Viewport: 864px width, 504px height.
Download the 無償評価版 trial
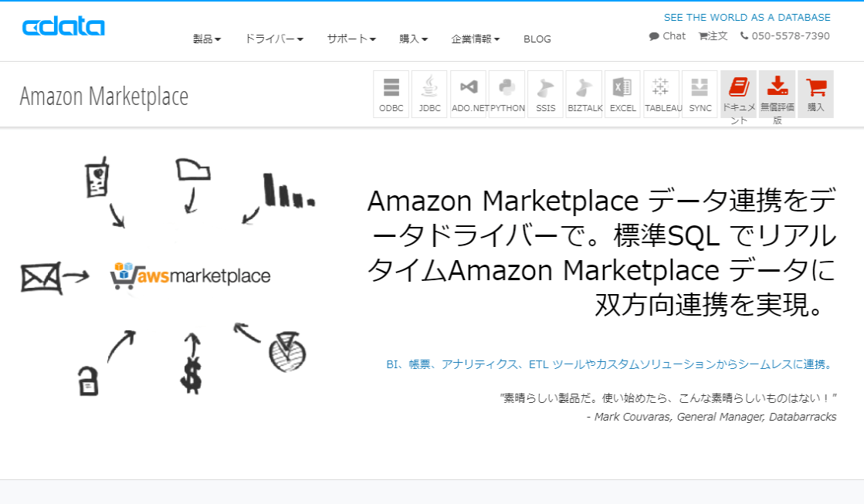coord(777,93)
